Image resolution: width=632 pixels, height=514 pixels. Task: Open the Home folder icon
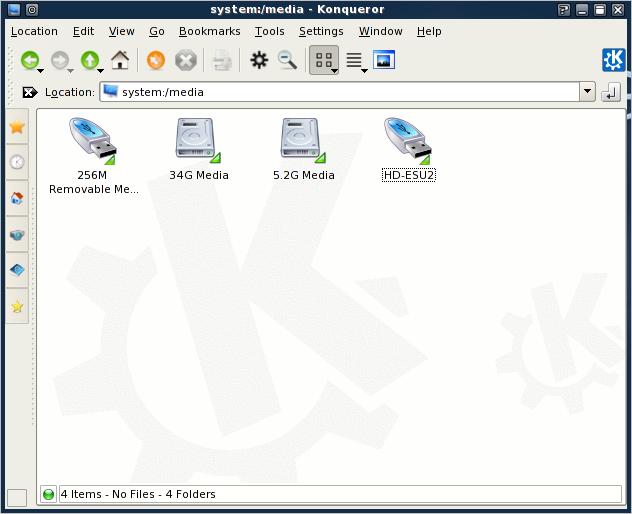click(120, 60)
